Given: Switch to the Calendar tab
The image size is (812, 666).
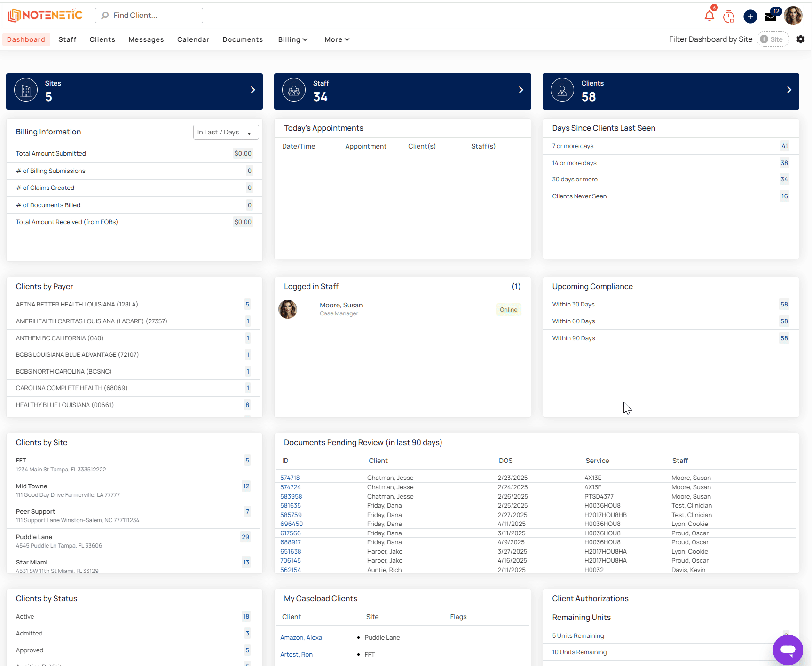Looking at the screenshot, I should pyautogui.click(x=193, y=39).
